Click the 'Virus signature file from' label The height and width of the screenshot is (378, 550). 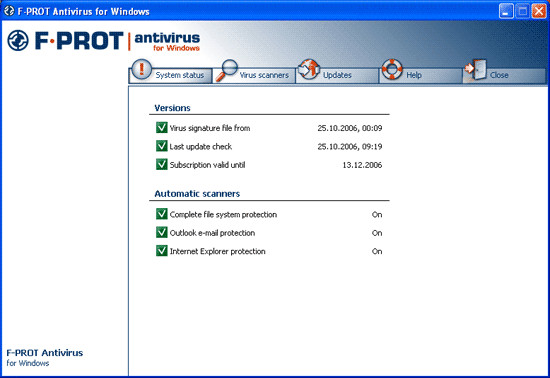click(x=210, y=128)
